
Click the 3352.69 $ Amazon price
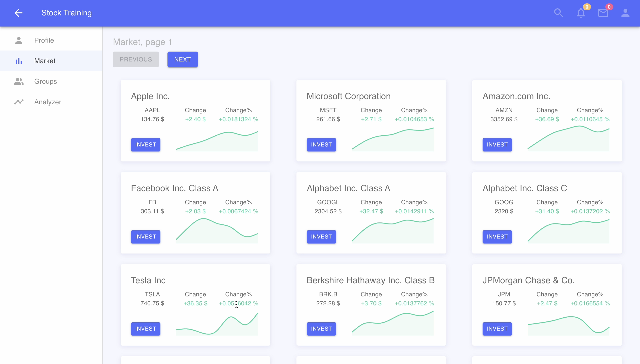click(504, 119)
